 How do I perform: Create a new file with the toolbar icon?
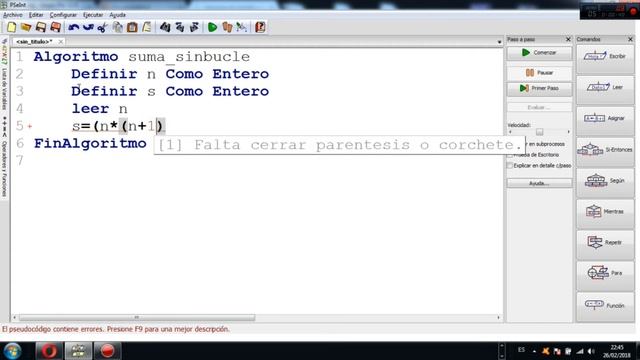pyautogui.click(x=11, y=27)
